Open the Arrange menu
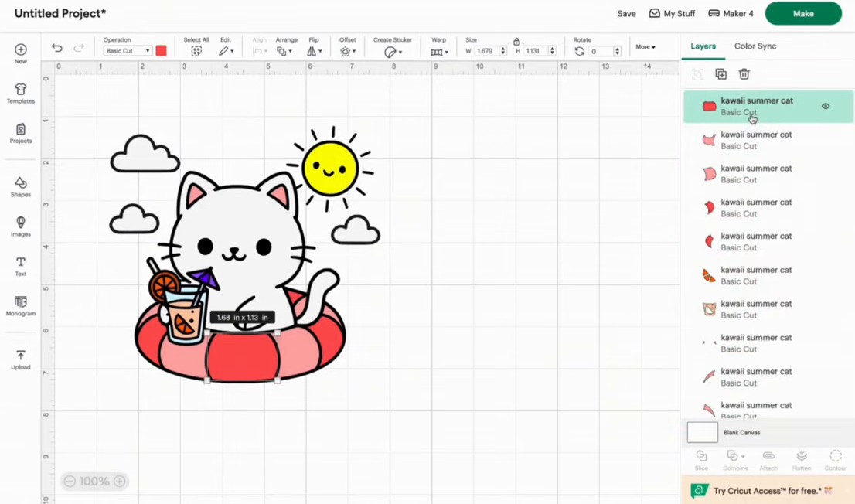Image resolution: width=855 pixels, height=504 pixels. [284, 51]
